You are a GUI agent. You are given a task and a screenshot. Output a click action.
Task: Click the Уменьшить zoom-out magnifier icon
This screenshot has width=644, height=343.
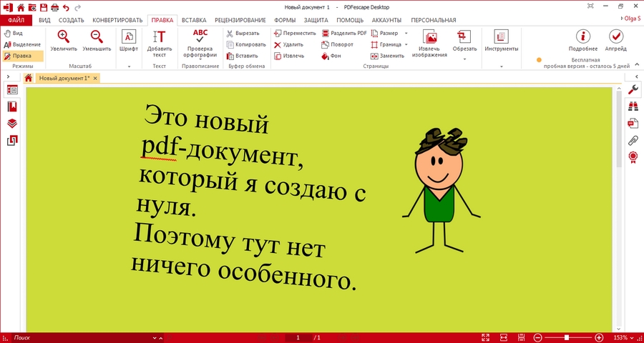coord(96,37)
